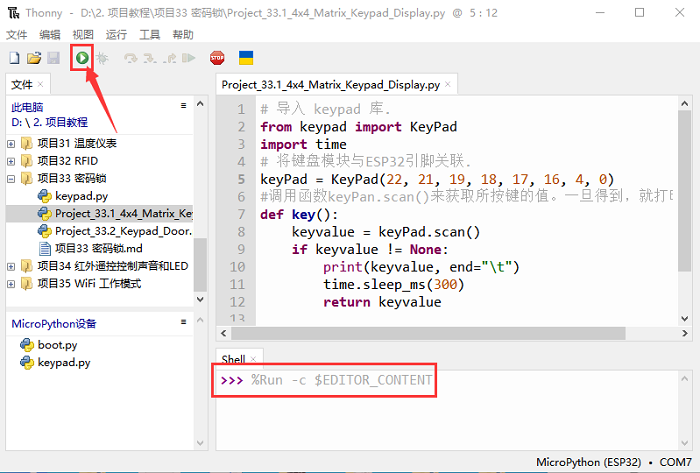Expand the 项目35 WiFi 工作模式 folder
700x473 pixels.
click(x=11, y=283)
